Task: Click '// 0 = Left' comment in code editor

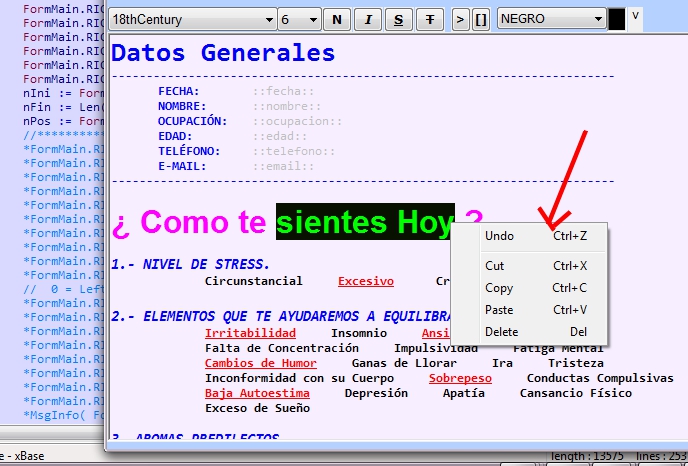Action: coord(63,289)
